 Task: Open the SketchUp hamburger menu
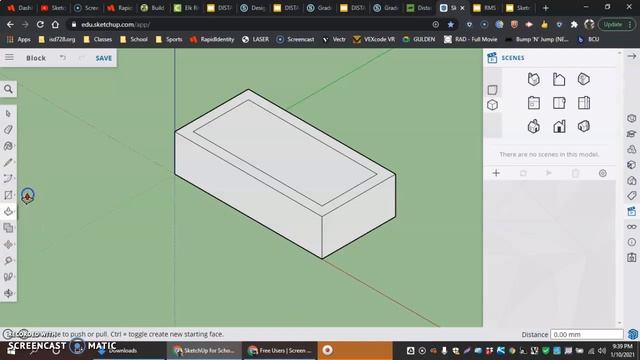click(x=9, y=58)
